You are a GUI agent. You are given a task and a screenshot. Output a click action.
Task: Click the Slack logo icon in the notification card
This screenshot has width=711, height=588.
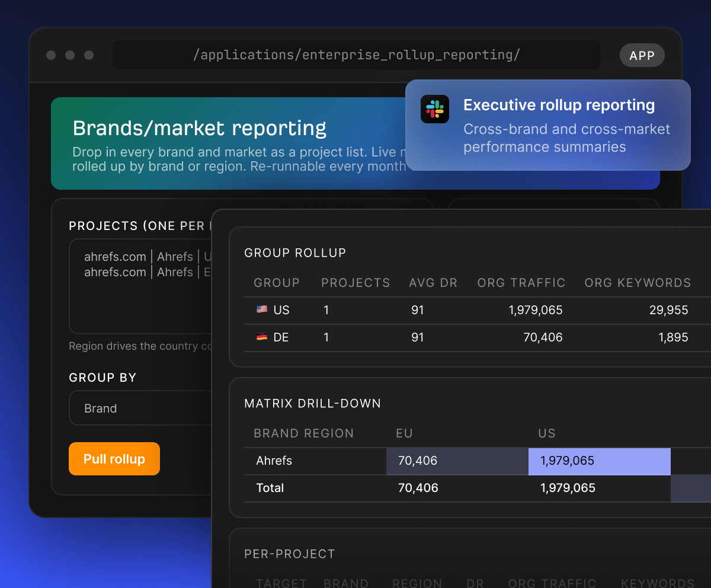click(x=435, y=109)
